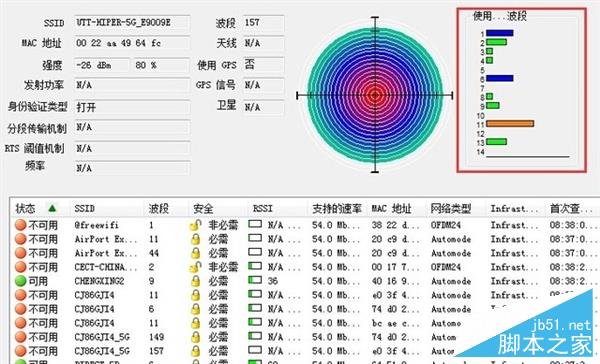This screenshot has height=364, width=600.
Task: Click the circular signal radar graphic center
Action: [x=375, y=95]
